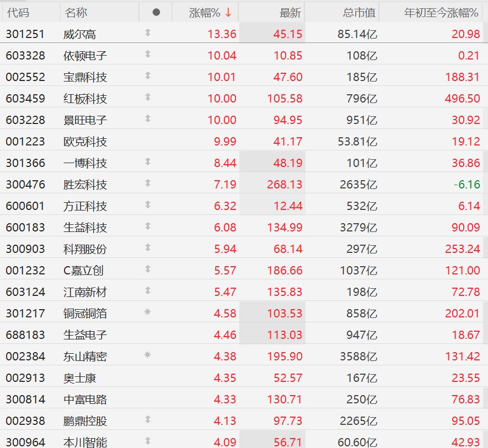Select stock name 奥士康
The width and height of the screenshot is (488, 448).
[79, 377]
